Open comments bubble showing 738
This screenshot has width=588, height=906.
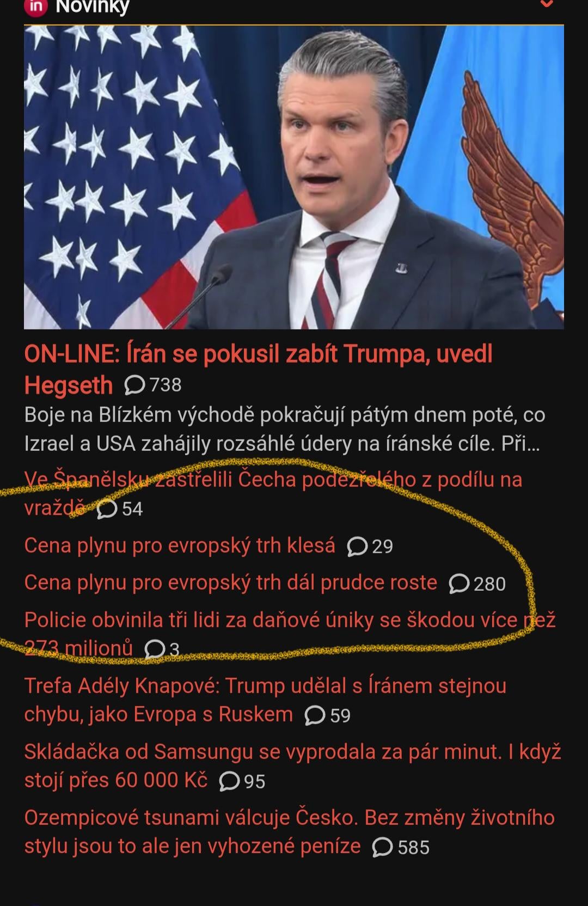point(153,385)
